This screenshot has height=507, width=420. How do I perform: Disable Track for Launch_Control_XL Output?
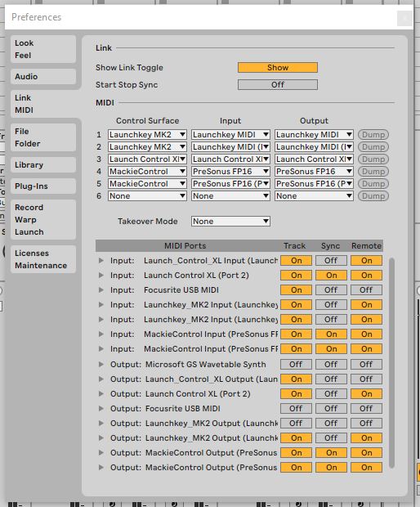click(297, 379)
